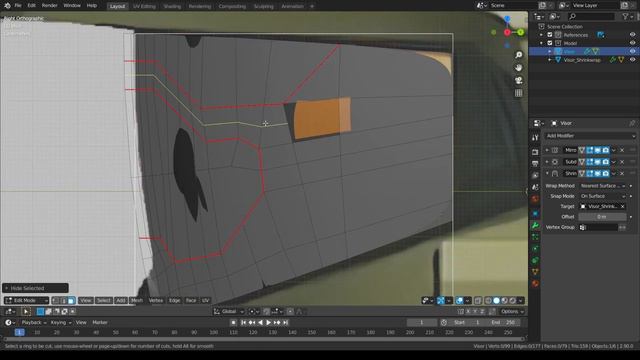Hide References collection with eye icon

[632, 35]
